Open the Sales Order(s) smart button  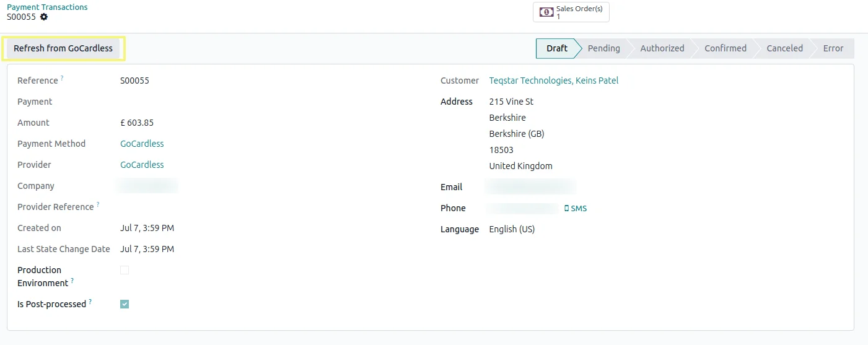click(571, 12)
